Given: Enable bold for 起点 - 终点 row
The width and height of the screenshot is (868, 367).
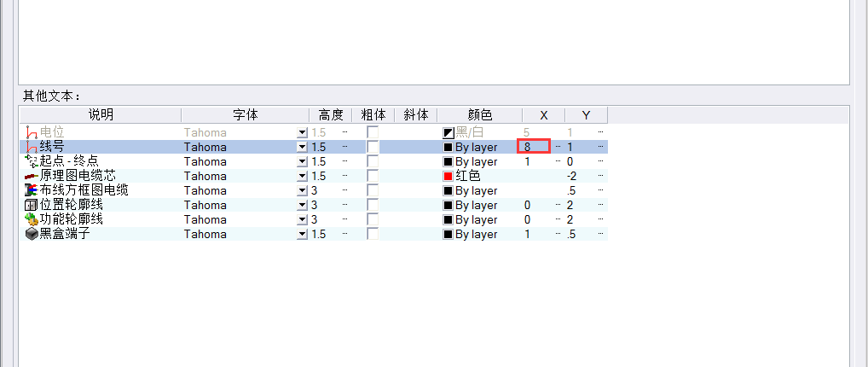Looking at the screenshot, I should click(373, 161).
